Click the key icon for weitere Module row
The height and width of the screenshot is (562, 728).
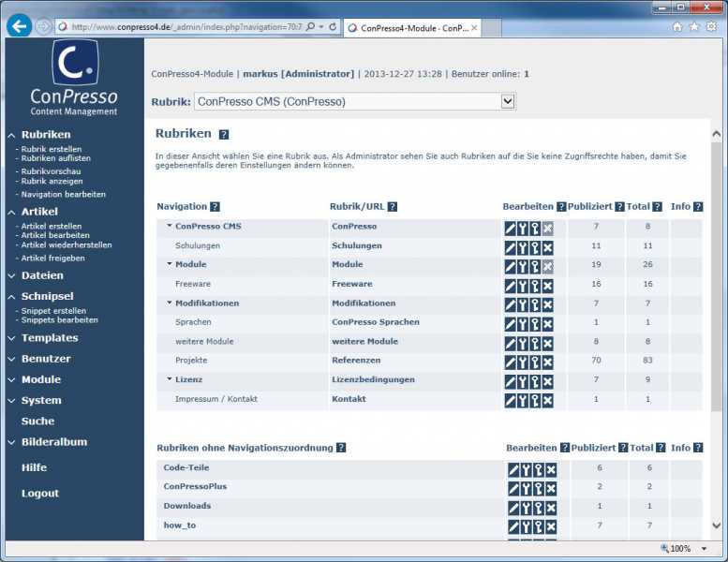point(535,344)
